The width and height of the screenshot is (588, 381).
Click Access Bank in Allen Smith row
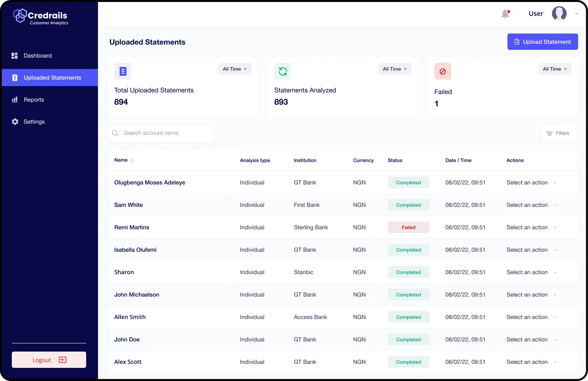pos(311,317)
